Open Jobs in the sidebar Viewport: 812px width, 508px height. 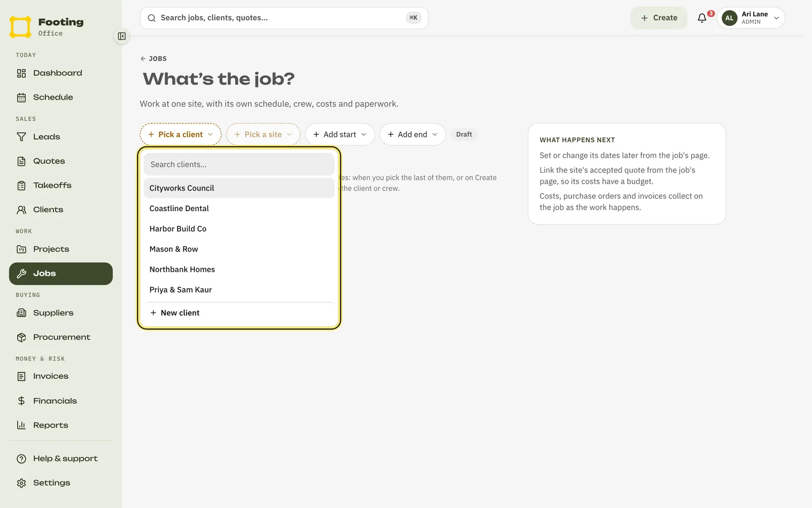tap(61, 274)
